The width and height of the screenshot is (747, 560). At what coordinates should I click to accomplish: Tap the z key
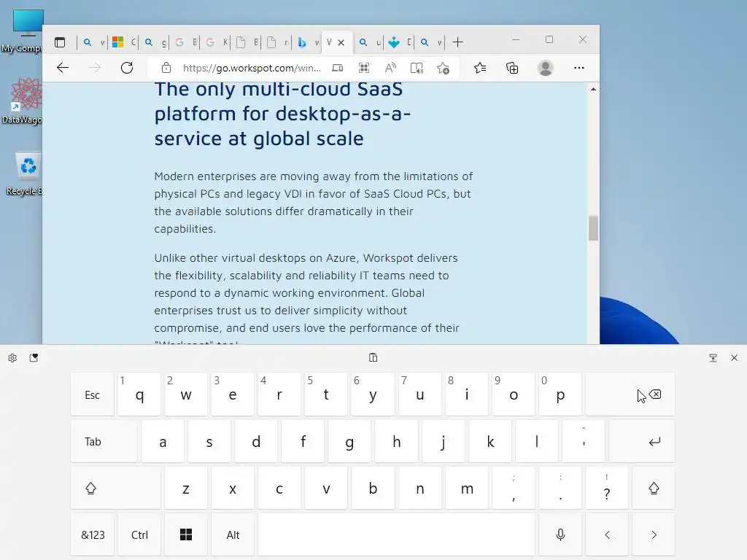point(186,488)
